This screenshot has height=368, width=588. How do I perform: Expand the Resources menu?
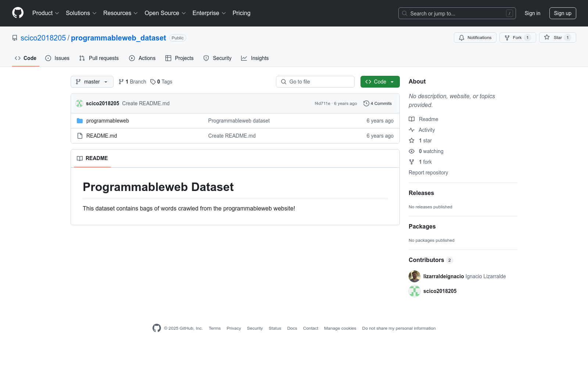[121, 13]
